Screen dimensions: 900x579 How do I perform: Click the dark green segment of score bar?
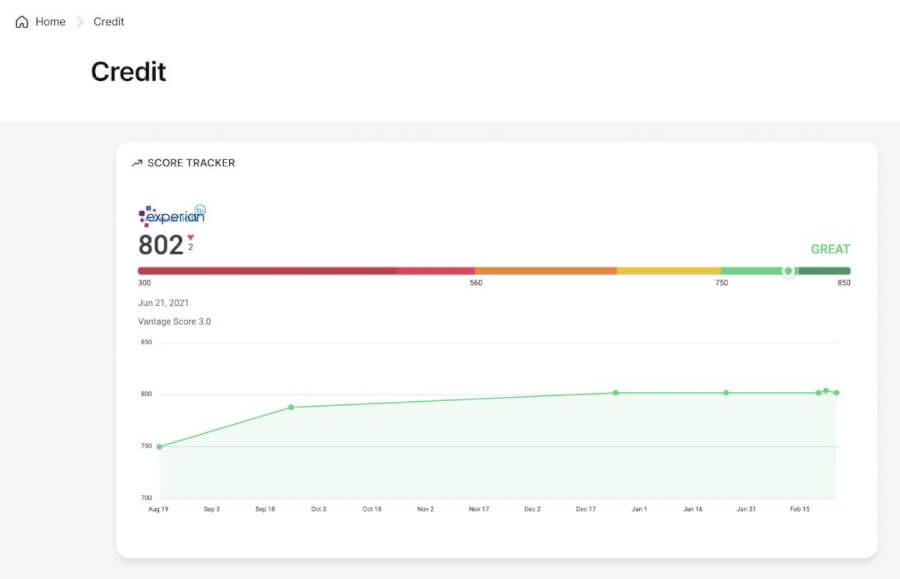pos(824,271)
